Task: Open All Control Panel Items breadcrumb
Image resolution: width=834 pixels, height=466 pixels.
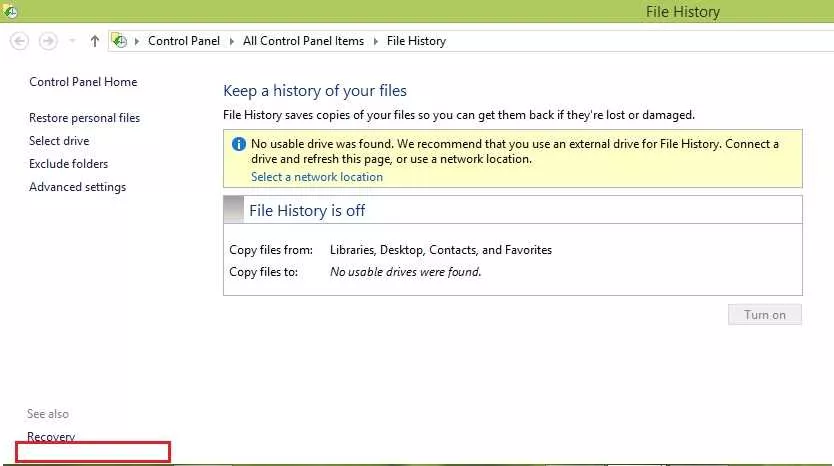Action: pos(303,41)
